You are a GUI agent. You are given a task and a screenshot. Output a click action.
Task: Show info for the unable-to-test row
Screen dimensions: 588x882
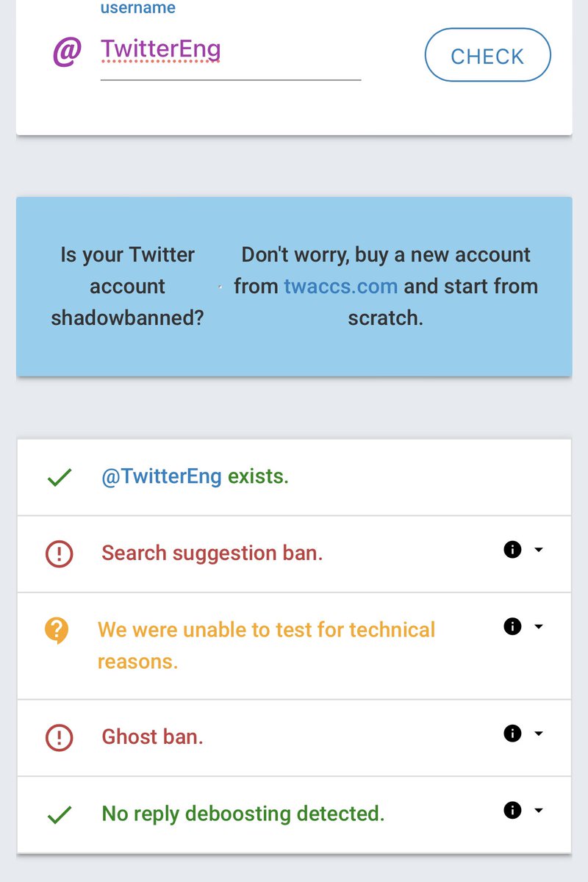512,626
